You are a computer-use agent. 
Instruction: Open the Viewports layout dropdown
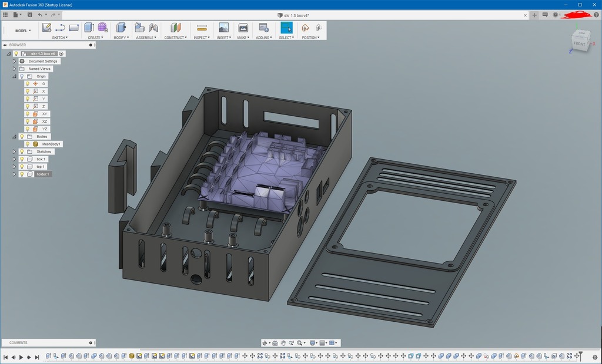click(333, 343)
